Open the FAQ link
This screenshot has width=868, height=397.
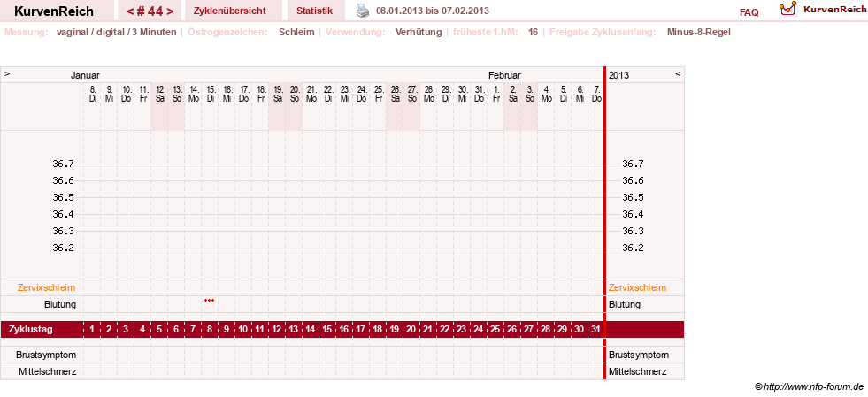pos(749,12)
